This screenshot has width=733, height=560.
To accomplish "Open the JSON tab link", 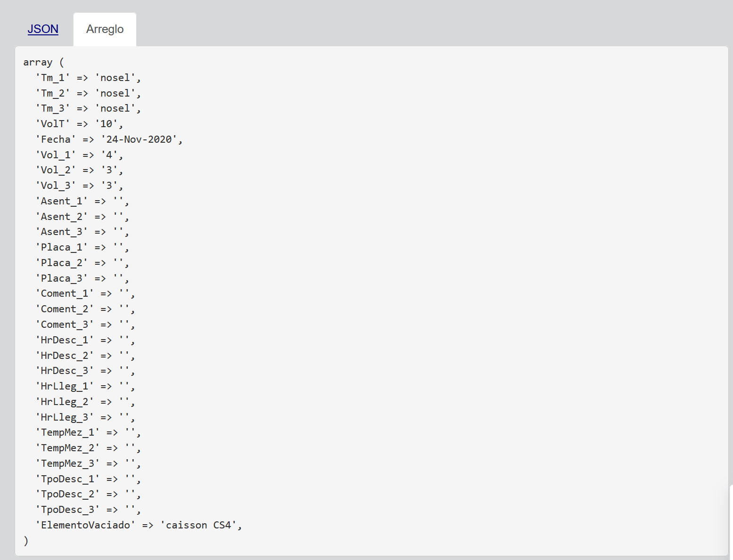I will 43,29.
